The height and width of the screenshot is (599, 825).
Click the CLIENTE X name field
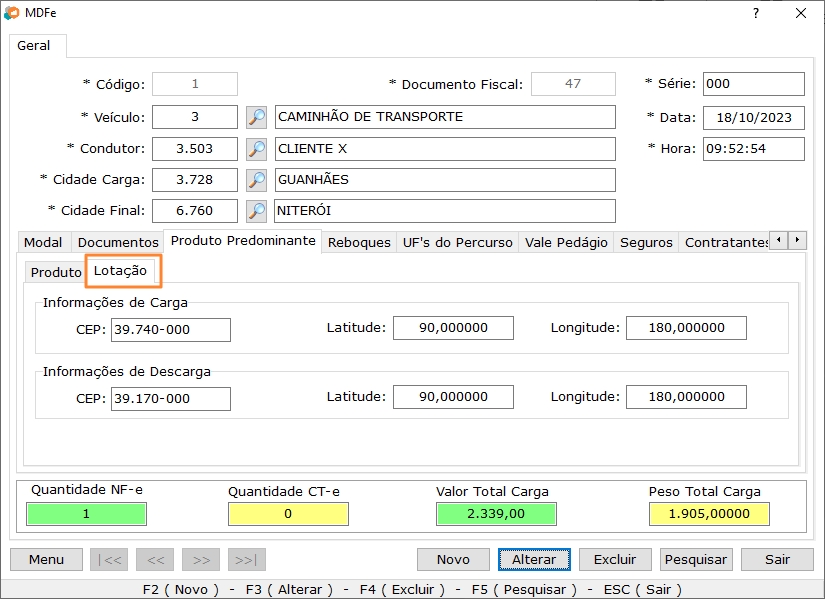click(x=445, y=149)
